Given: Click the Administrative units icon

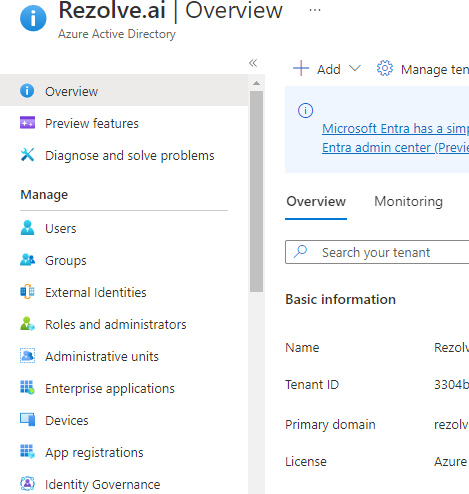Looking at the screenshot, I should 27,356.
